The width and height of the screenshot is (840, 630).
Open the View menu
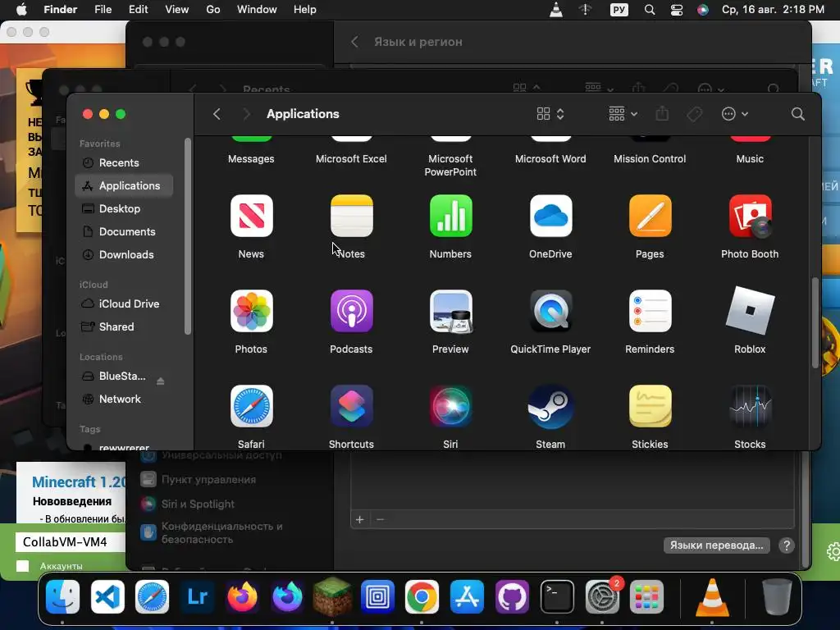[x=177, y=10]
